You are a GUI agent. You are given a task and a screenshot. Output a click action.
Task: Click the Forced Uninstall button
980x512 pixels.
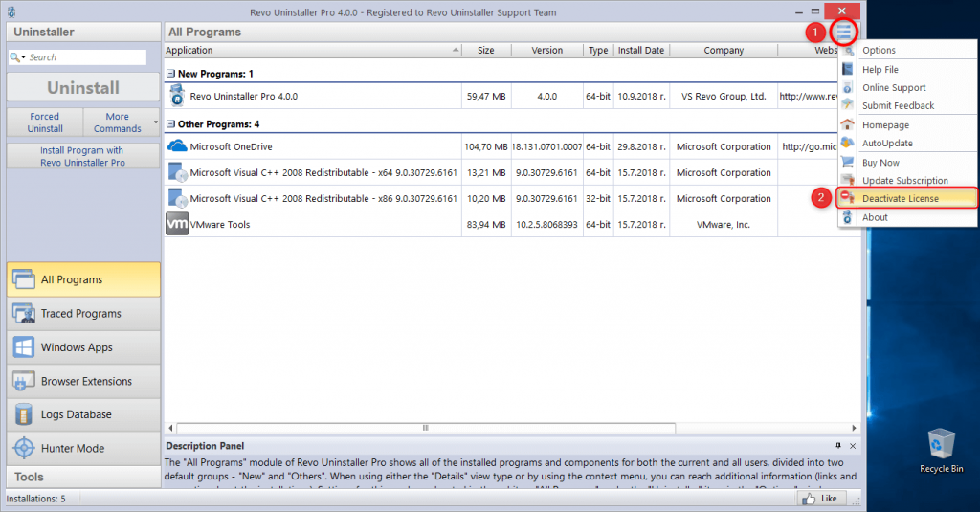45,122
